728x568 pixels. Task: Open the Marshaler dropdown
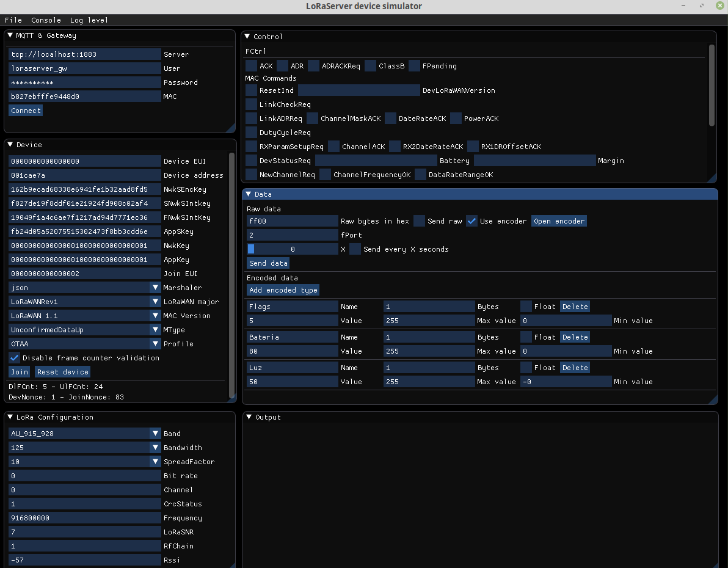(156, 288)
